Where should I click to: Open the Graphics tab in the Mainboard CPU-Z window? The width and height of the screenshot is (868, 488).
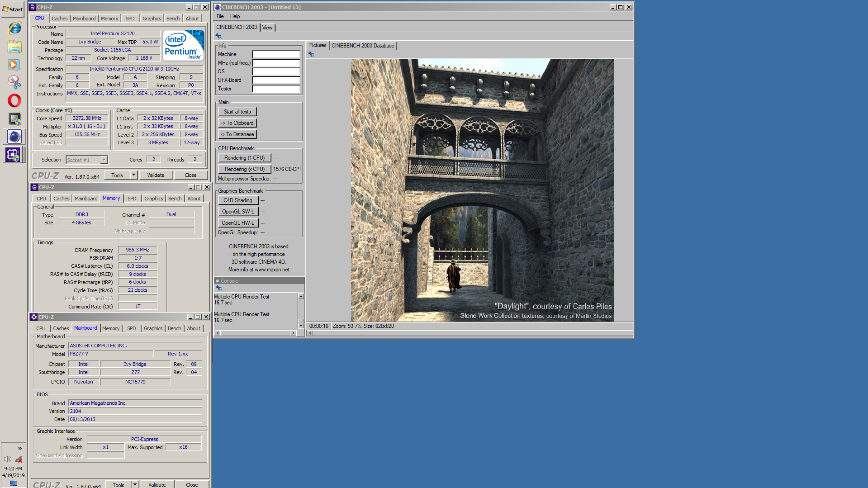[x=153, y=328]
